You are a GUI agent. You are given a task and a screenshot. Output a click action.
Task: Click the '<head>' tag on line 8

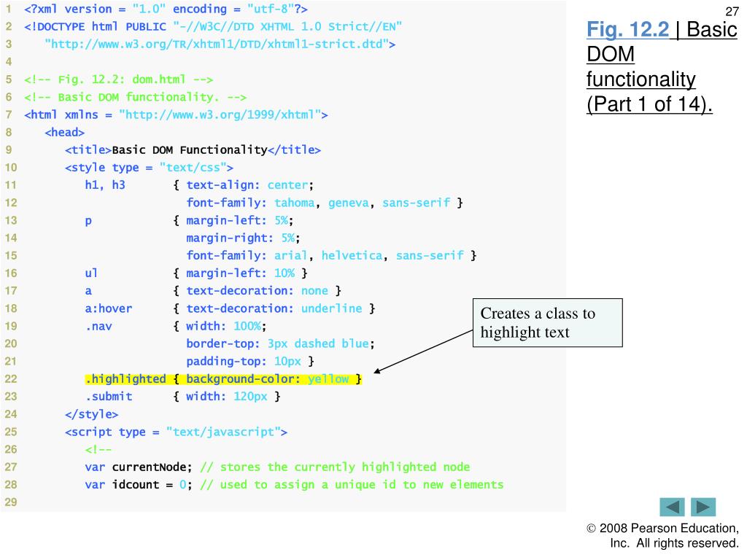[65, 133]
